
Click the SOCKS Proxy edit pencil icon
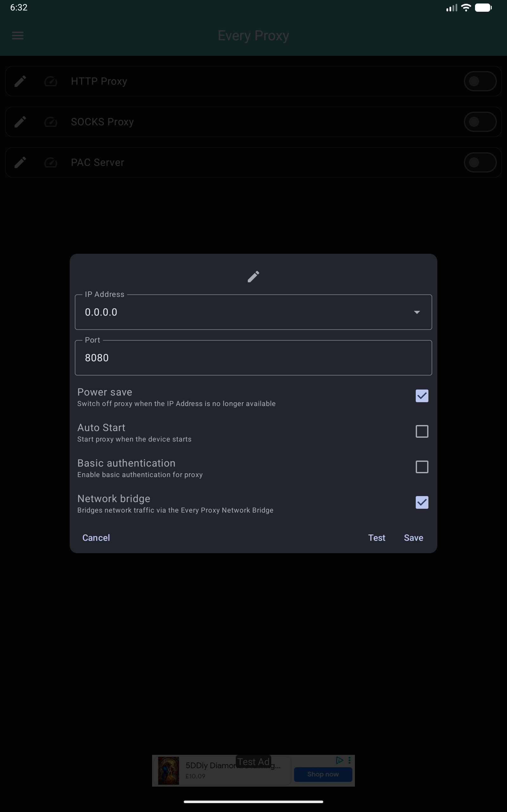click(20, 122)
